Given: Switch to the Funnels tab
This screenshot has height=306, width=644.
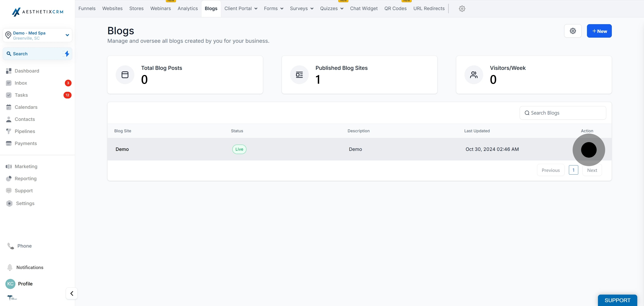Looking at the screenshot, I should click(87, 9).
